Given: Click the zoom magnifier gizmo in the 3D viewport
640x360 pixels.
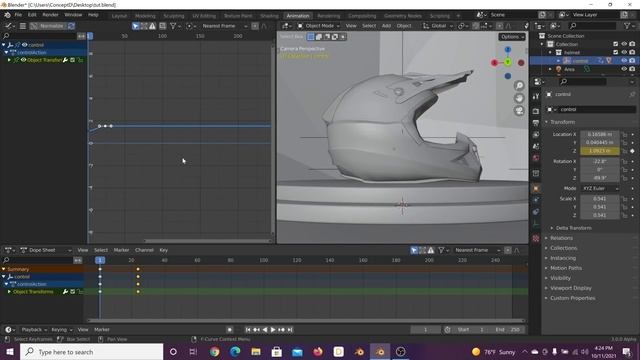Looking at the screenshot, I should click(x=519, y=85).
